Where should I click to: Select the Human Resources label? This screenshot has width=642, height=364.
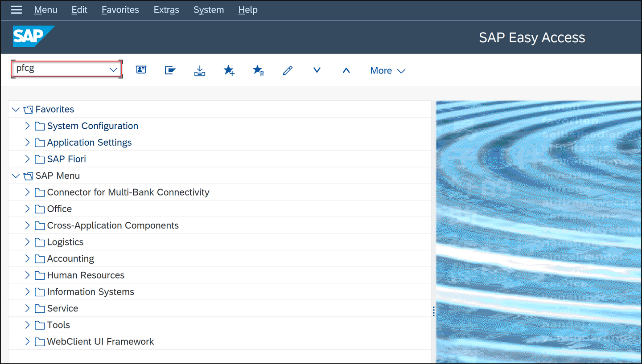coord(86,275)
